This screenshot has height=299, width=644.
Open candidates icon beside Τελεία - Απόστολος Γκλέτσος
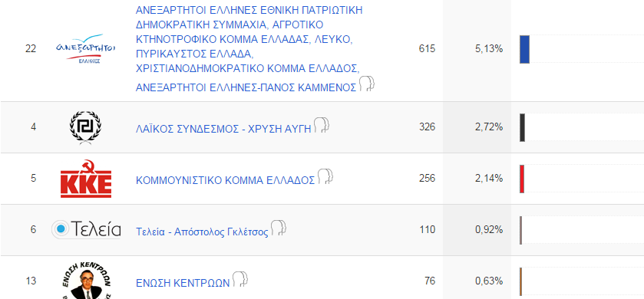[x=278, y=228]
